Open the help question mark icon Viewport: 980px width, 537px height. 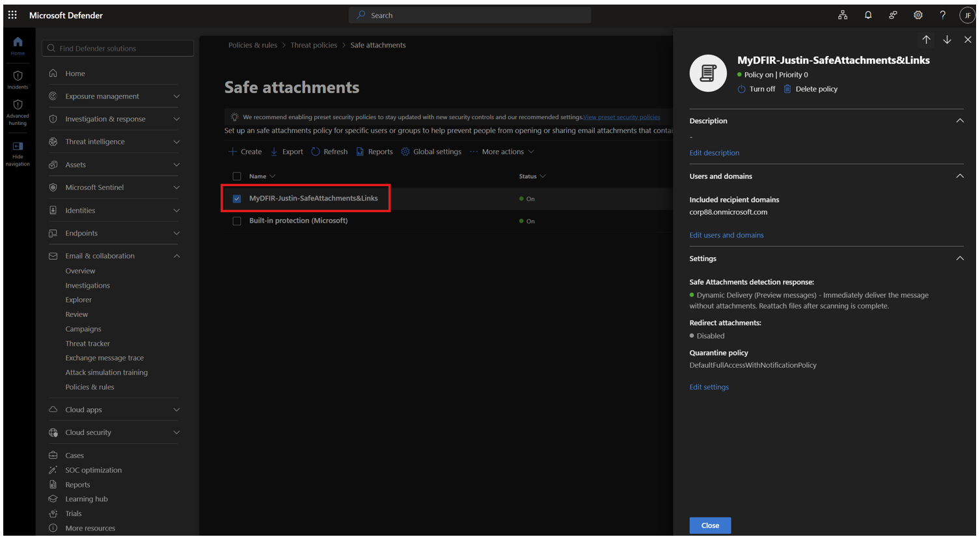click(943, 15)
